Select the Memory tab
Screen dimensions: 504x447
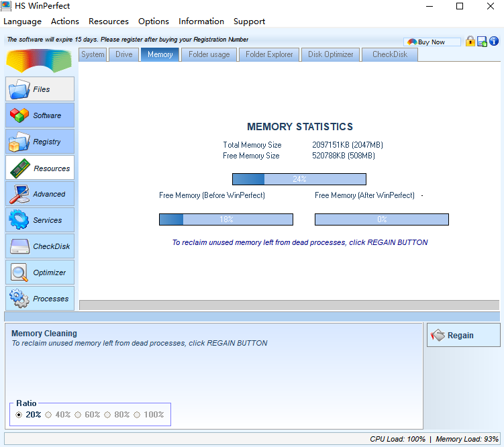(160, 54)
